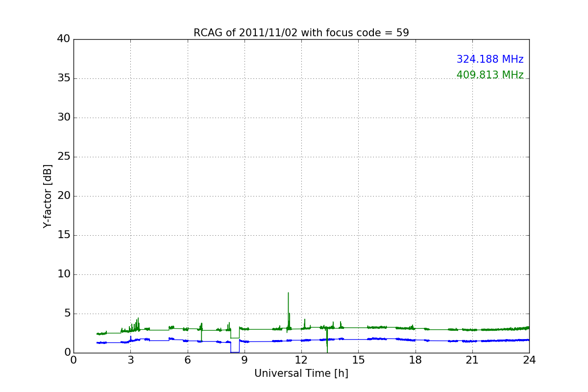The height and width of the screenshot is (392, 588).
Task: Click the y-axis tick label '25'
Action: 64,157
